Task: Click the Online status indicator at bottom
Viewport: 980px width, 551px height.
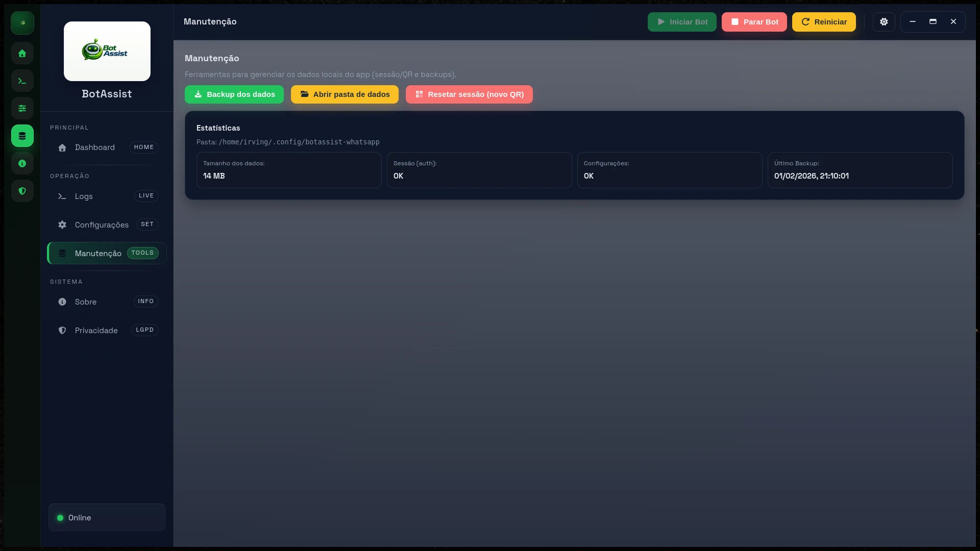Action: click(x=107, y=517)
